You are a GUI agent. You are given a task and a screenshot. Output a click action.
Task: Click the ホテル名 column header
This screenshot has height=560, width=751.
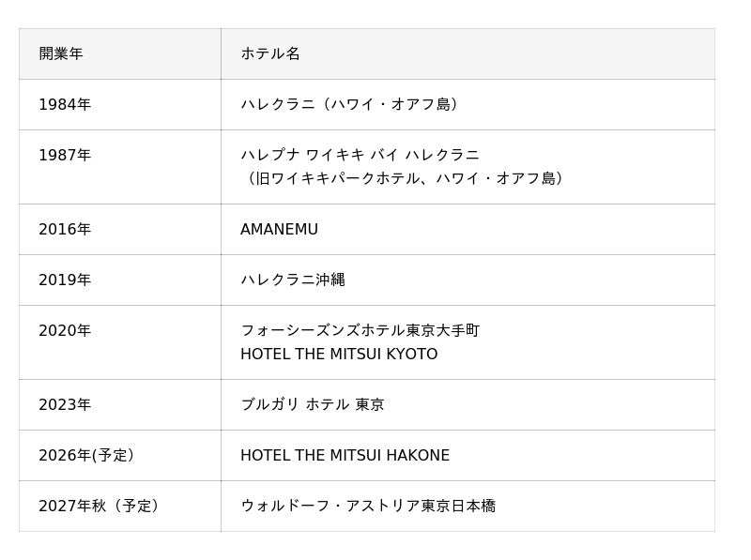click(270, 53)
